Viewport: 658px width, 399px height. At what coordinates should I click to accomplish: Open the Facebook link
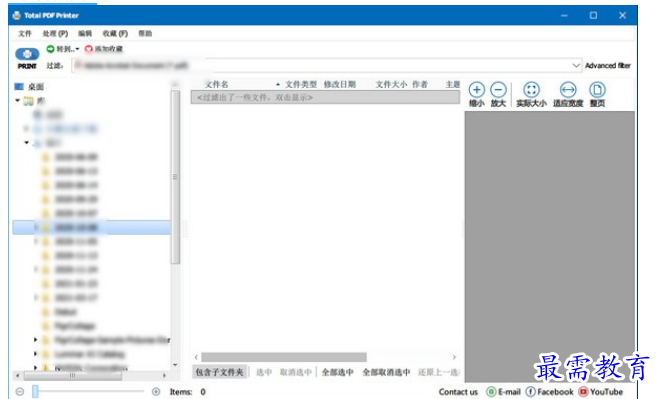click(550, 392)
